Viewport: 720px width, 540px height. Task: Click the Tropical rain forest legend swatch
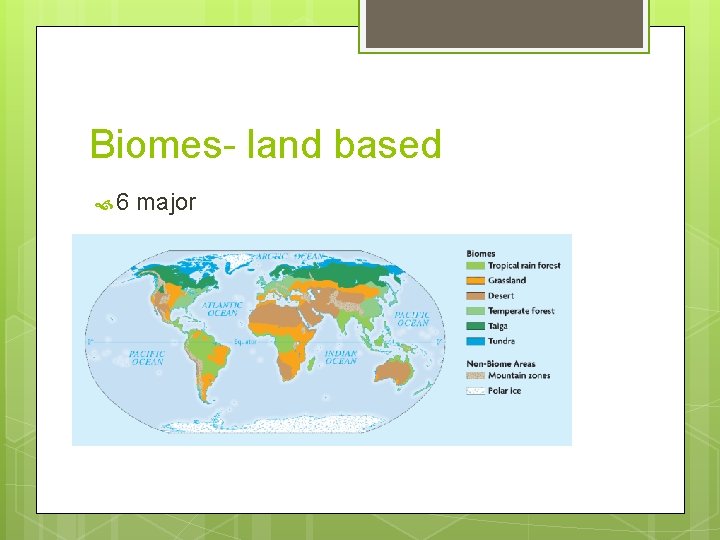click(475, 266)
